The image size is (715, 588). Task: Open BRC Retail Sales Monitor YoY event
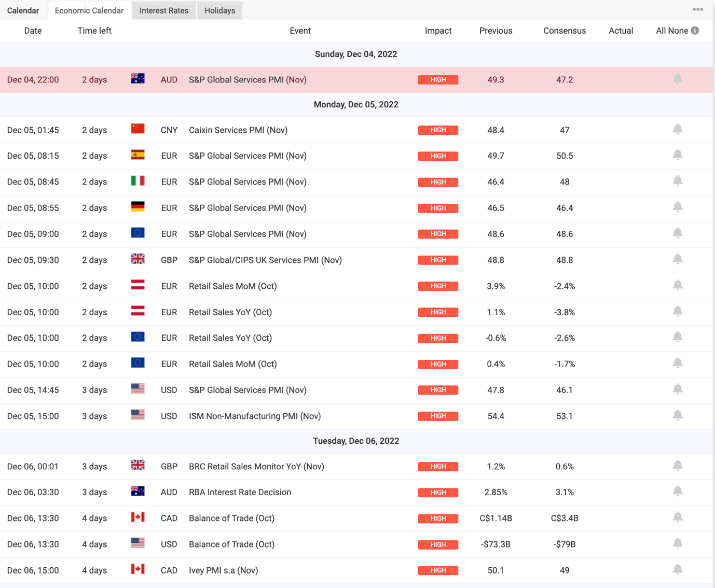[x=256, y=467]
